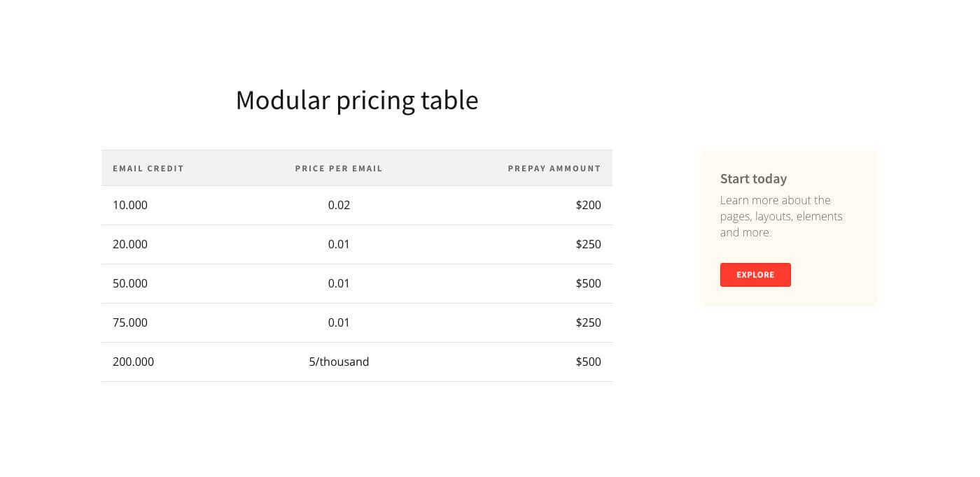Select the PREPAY AMMOUNT column header

pyautogui.click(x=554, y=169)
